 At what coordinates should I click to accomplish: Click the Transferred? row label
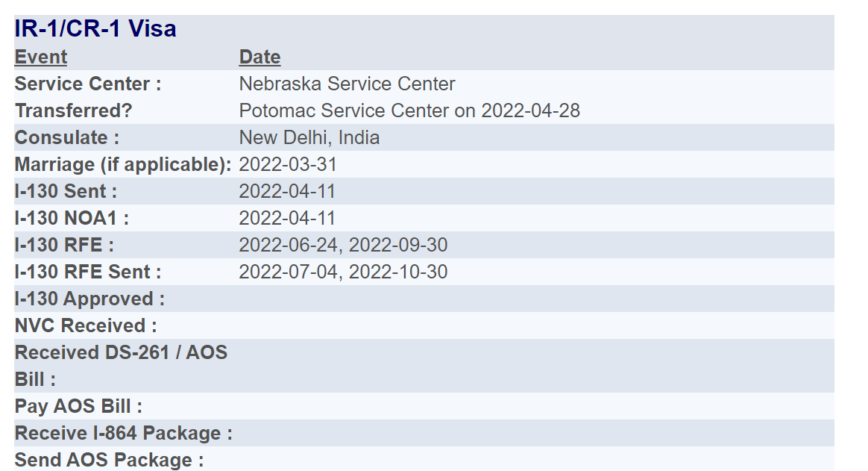pyautogui.click(x=74, y=110)
